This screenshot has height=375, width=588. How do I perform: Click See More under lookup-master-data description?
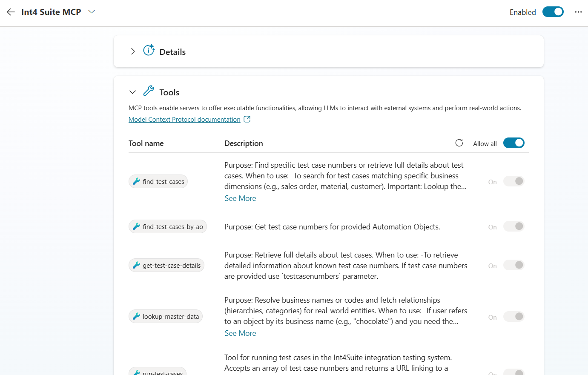241,333
